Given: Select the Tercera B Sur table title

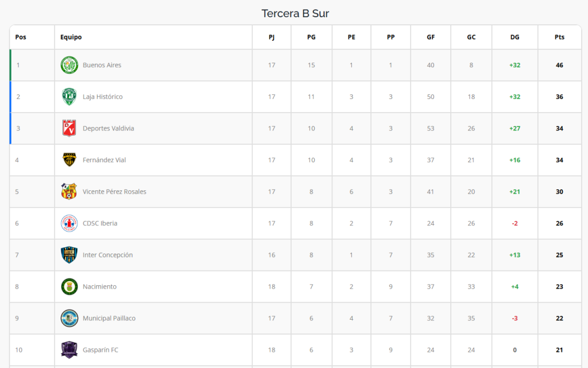Looking at the screenshot, I should click(295, 14).
